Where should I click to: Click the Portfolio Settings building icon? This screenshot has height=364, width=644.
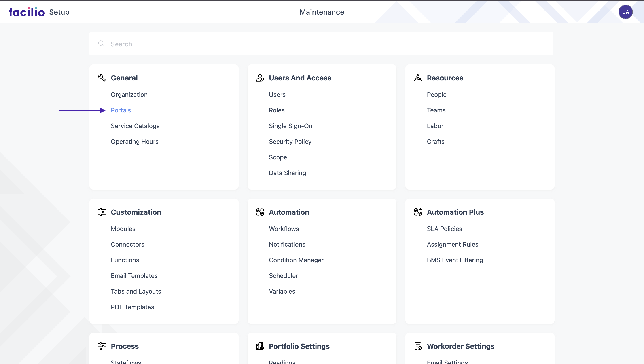(x=260, y=346)
